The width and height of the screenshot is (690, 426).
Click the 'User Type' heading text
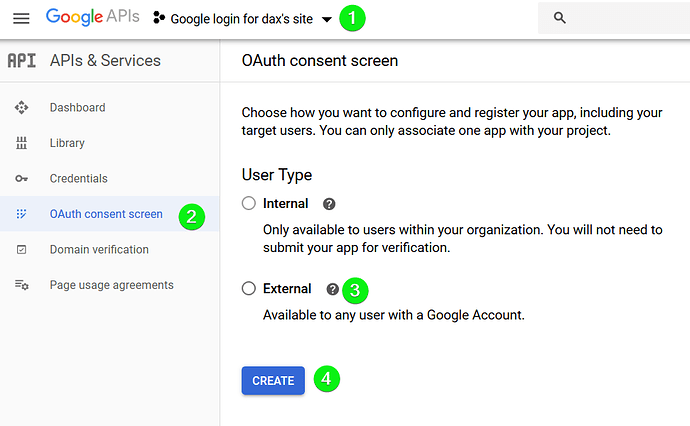click(x=277, y=175)
